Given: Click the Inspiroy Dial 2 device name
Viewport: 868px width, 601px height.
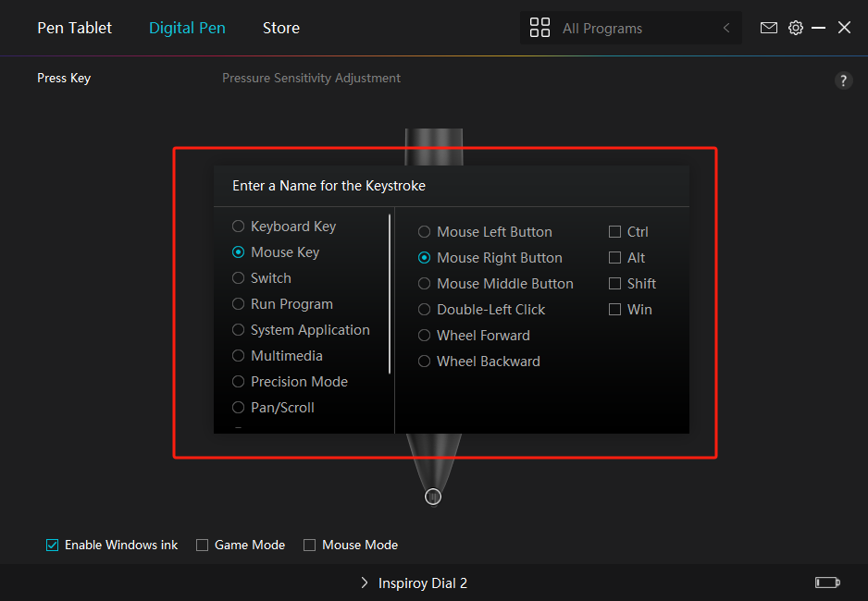Looking at the screenshot, I should (422, 583).
